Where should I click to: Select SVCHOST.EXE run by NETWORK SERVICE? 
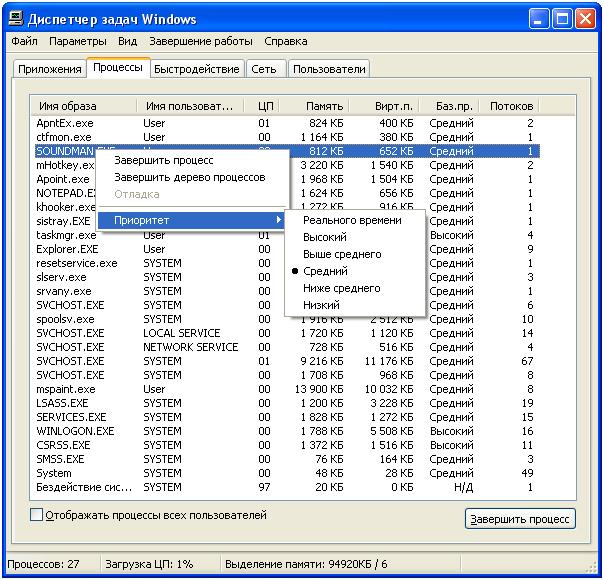[x=287, y=347]
